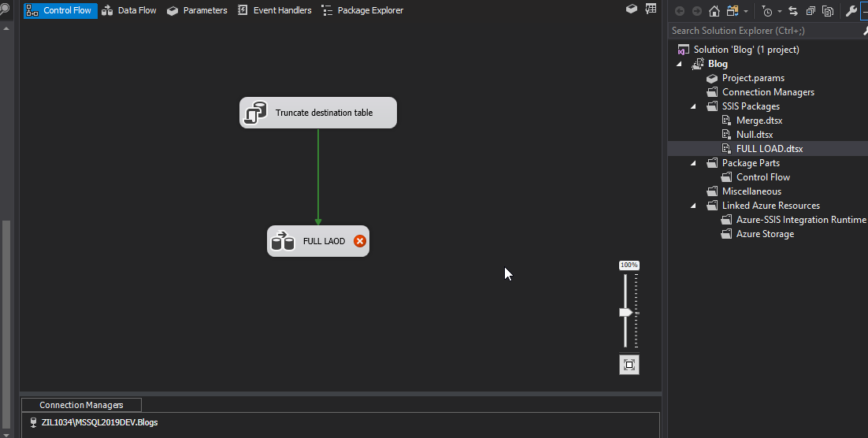The width and height of the screenshot is (868, 438).
Task: Select the Connection Managers folder in Solution Explorer
Action: click(768, 92)
